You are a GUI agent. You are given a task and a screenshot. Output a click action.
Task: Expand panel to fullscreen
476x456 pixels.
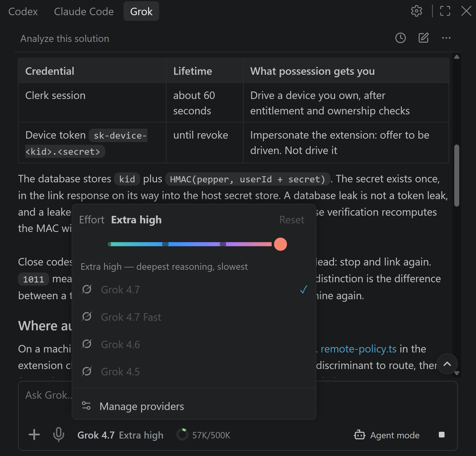point(445,11)
